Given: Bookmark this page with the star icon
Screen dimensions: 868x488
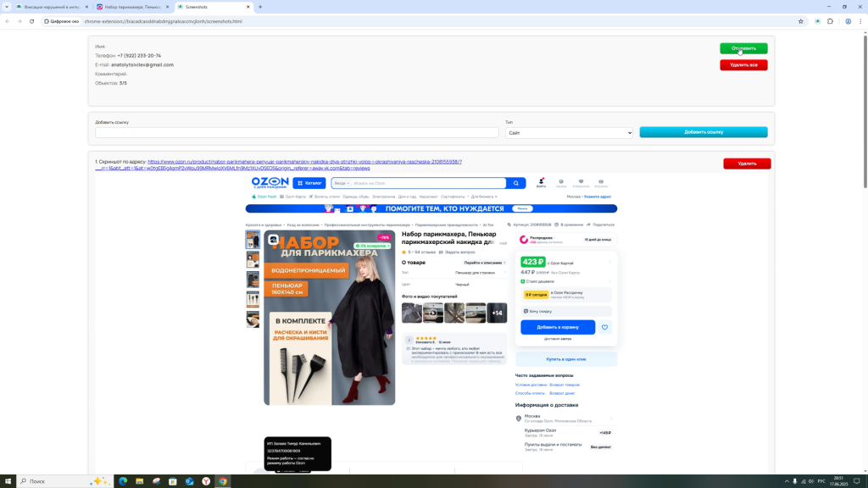Looking at the screenshot, I should [801, 21].
